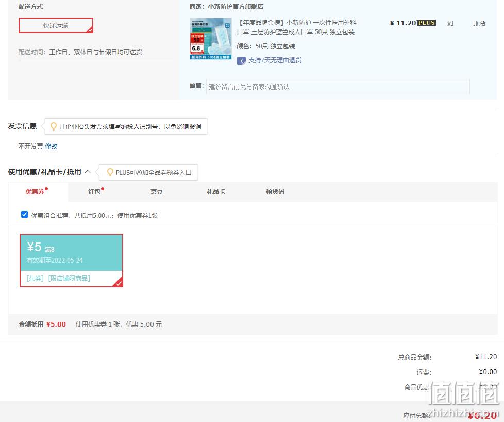Click the 修改 invoice link
The height and width of the screenshot is (422, 504).
pyautogui.click(x=51, y=146)
